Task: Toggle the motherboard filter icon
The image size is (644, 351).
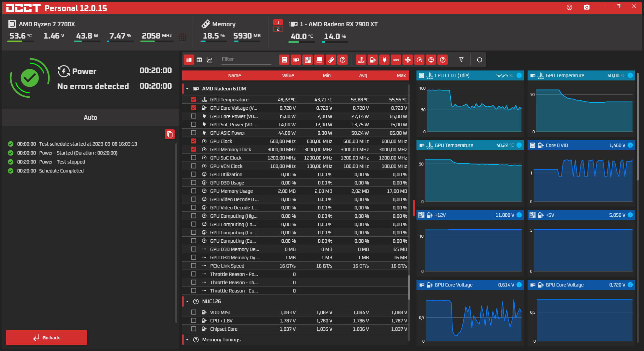Action: click(x=308, y=60)
